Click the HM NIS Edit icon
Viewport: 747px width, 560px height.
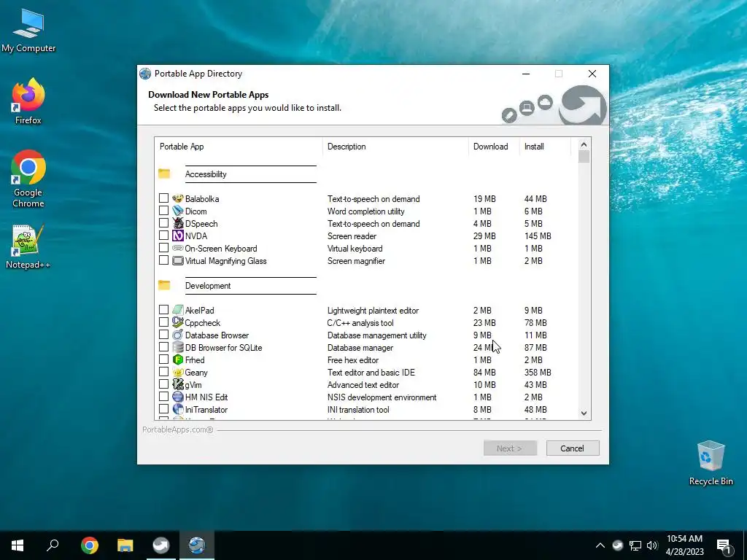(x=178, y=397)
